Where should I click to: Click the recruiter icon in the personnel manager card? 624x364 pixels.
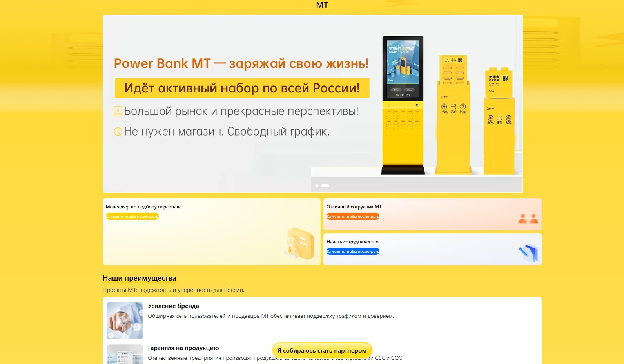pyautogui.click(x=299, y=244)
